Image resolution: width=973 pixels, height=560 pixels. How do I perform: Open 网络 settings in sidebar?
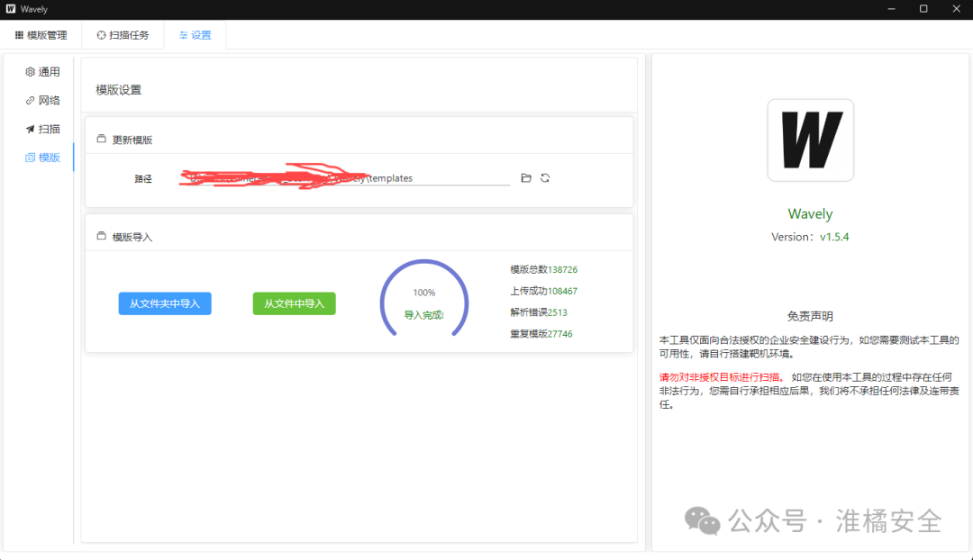(x=43, y=101)
